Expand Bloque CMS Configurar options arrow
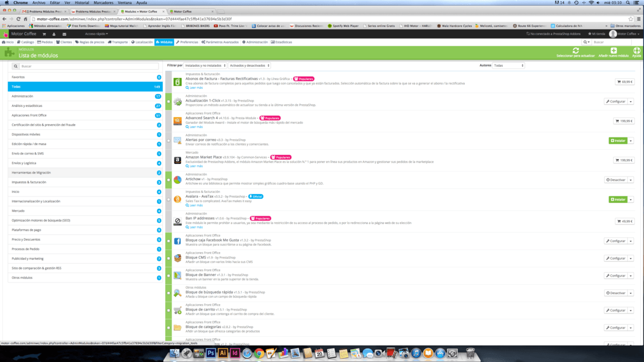The width and height of the screenshot is (644, 362). pos(631,258)
